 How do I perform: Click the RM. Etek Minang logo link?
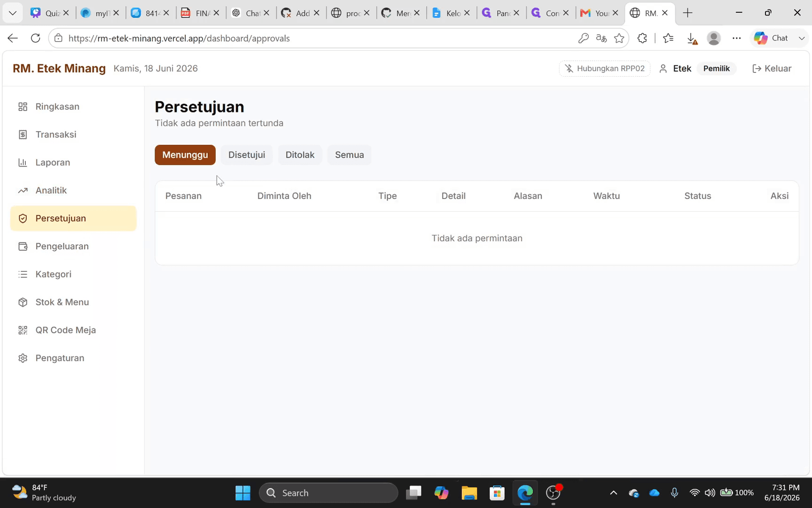pyautogui.click(x=59, y=69)
